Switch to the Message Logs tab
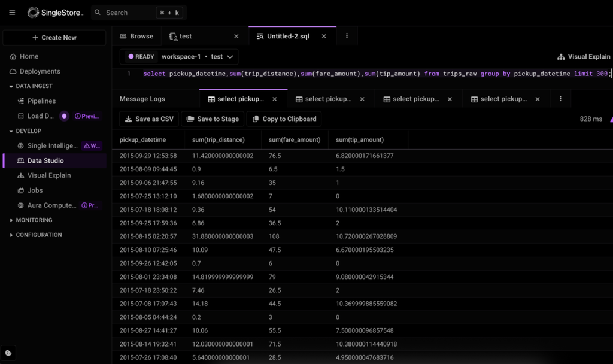Screen dimensions: 613x364 click(x=142, y=99)
